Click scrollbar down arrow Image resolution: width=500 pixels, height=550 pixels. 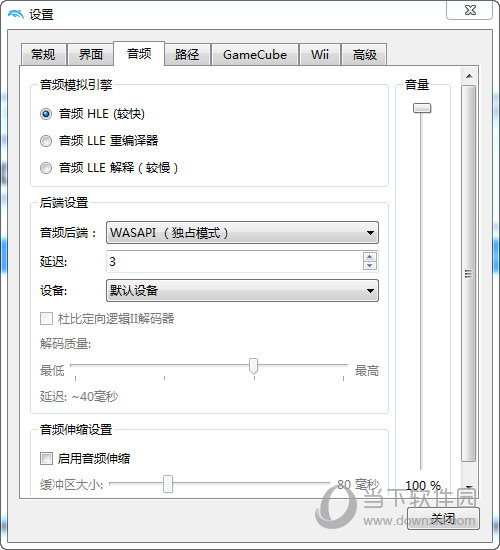[469, 487]
